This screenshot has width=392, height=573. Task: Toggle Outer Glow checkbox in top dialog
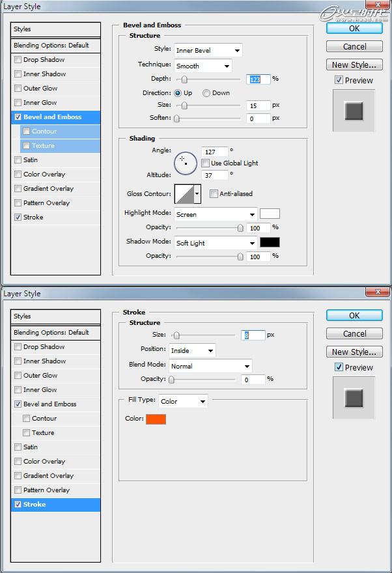(18, 88)
